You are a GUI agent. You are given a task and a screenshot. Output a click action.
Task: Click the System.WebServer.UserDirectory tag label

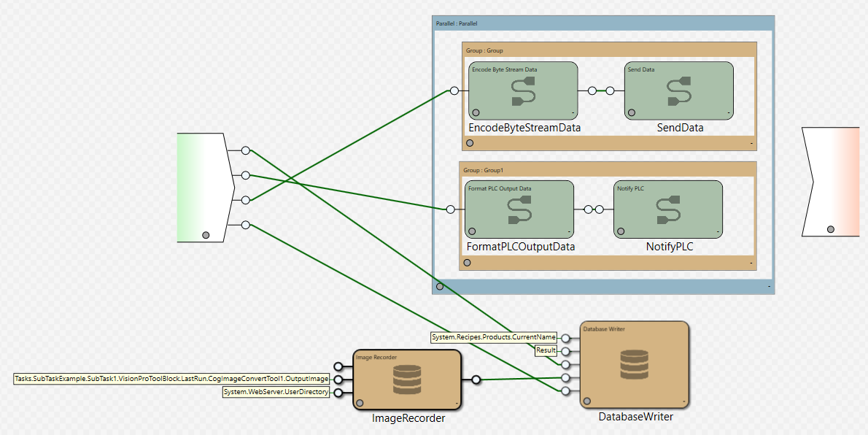[276, 393]
